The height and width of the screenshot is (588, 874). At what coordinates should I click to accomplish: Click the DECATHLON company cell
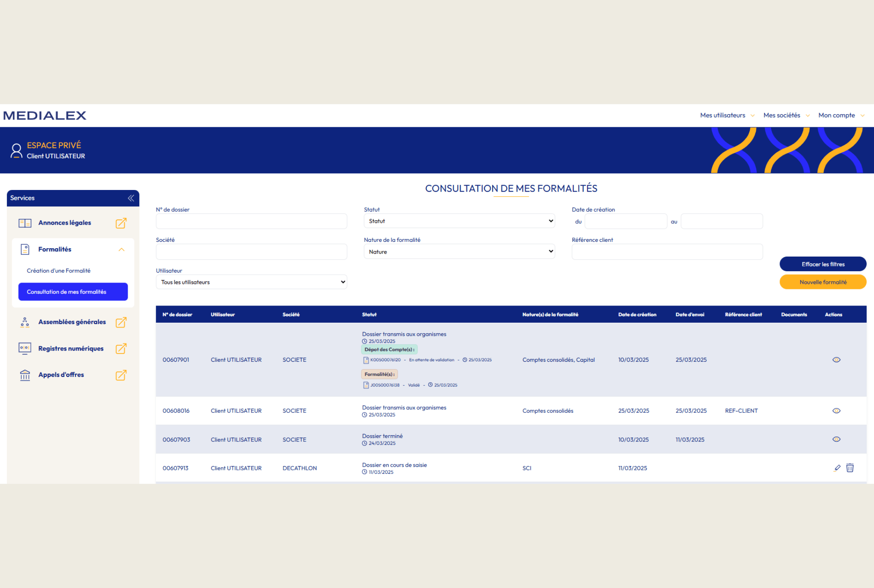click(300, 468)
